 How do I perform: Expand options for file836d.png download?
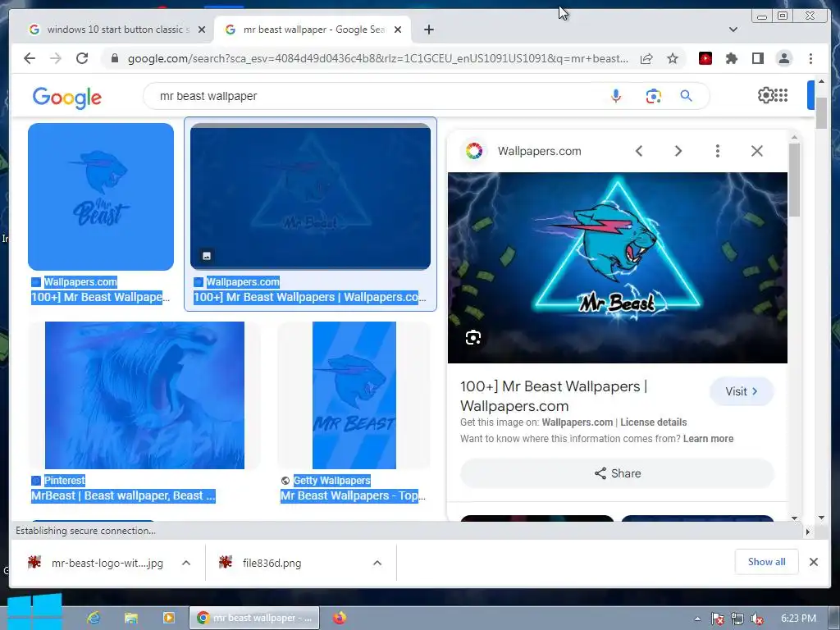[x=377, y=563]
